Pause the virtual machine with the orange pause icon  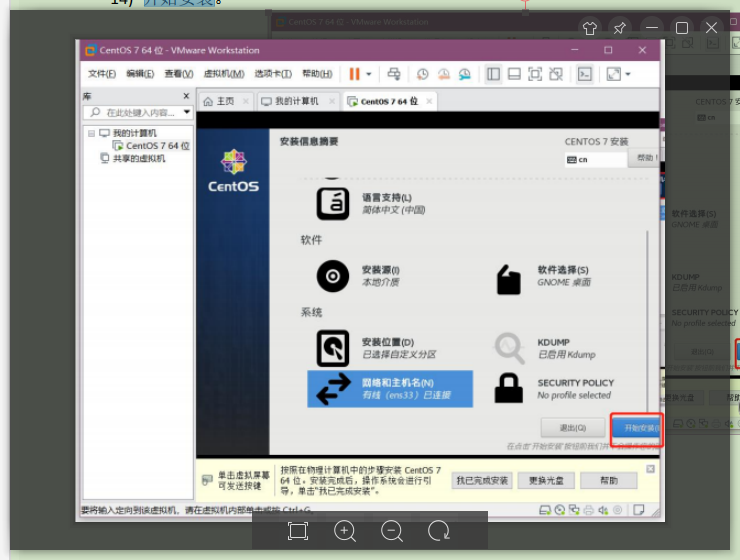(354, 74)
